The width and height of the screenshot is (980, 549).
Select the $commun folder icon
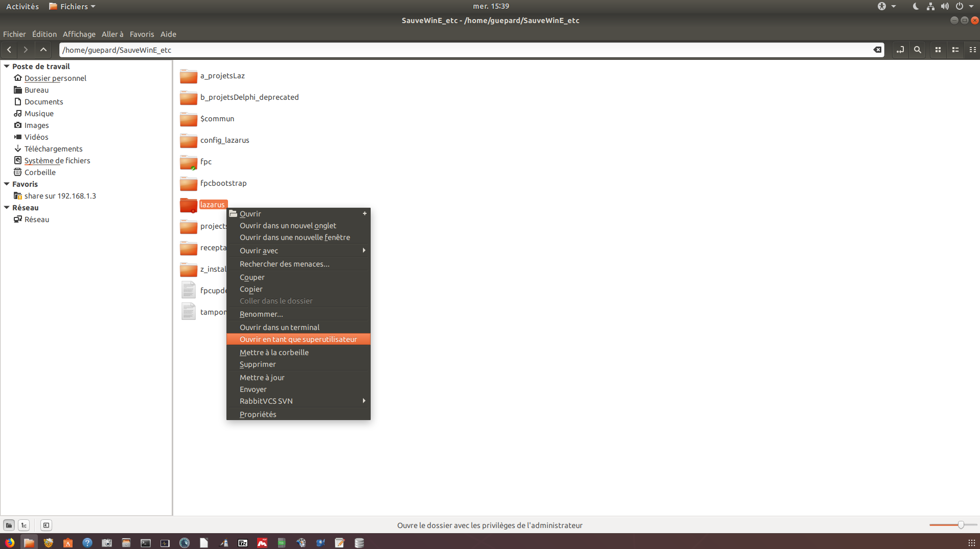pos(188,119)
